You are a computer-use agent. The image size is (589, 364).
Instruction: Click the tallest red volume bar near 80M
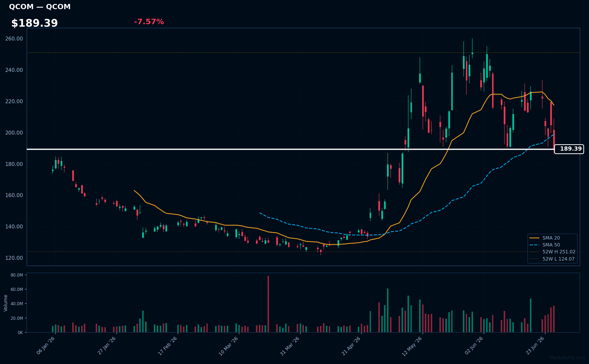(268, 304)
